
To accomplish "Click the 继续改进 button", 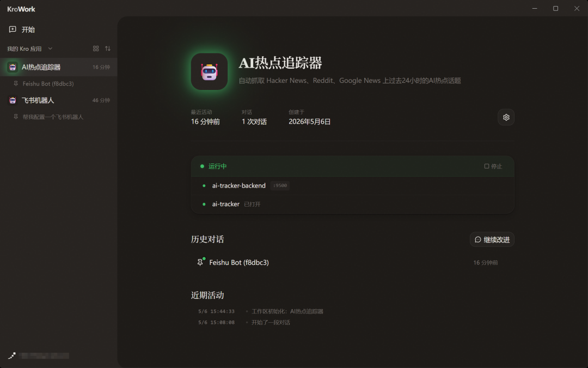I will 492,239.
